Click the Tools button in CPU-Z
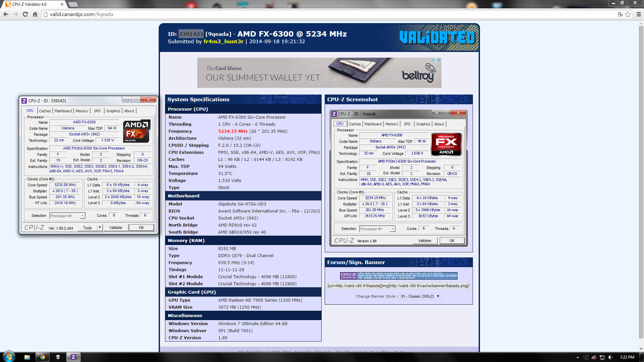 click(88, 228)
